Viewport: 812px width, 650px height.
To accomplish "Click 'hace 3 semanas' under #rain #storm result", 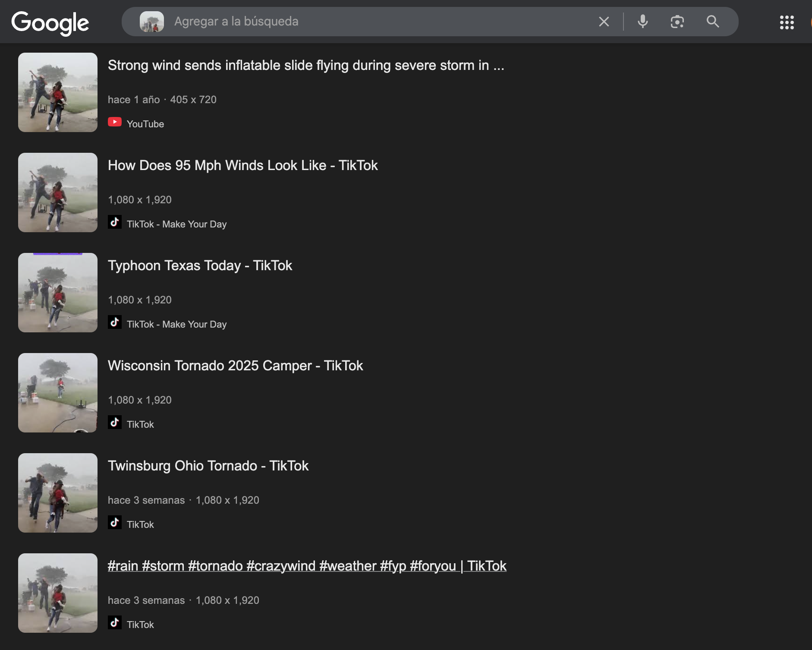I will point(146,600).
